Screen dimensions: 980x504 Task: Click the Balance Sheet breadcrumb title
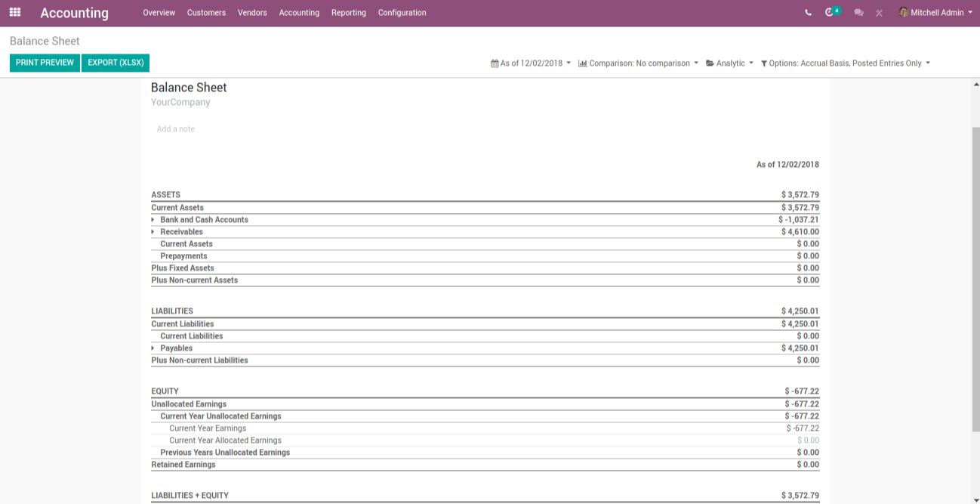(x=45, y=42)
